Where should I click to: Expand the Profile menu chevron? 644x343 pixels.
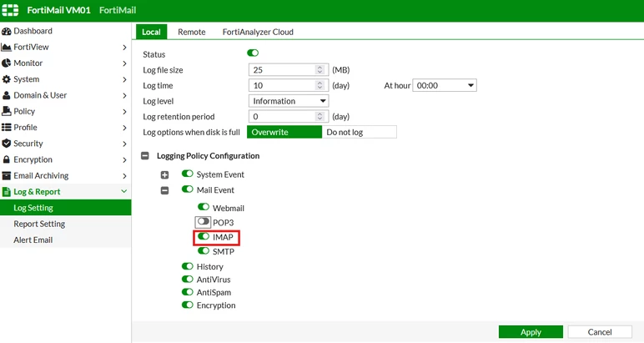[x=124, y=128]
